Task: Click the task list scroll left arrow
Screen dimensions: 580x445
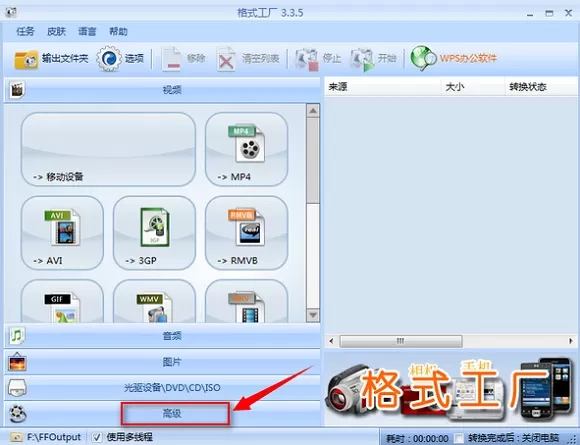Action: (331, 341)
